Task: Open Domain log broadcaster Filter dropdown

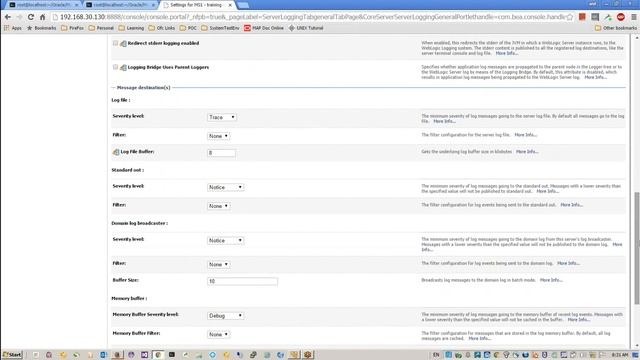Action: click(x=218, y=264)
